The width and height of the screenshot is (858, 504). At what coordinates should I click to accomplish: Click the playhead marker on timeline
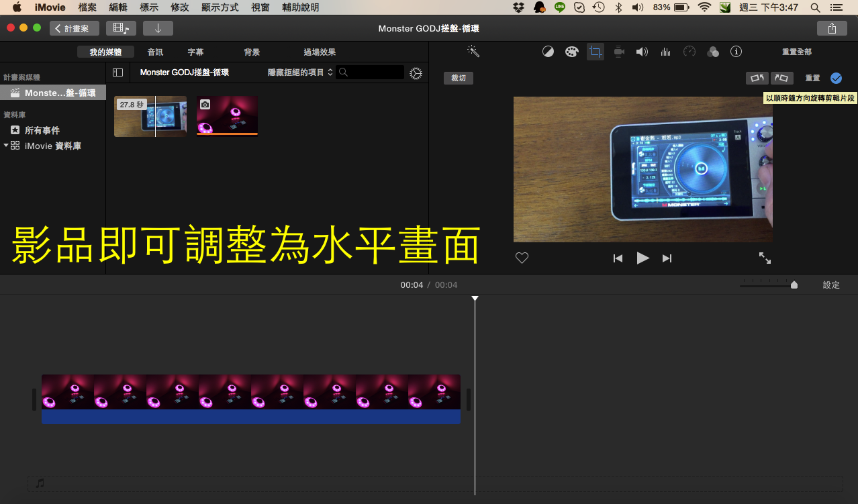click(475, 298)
